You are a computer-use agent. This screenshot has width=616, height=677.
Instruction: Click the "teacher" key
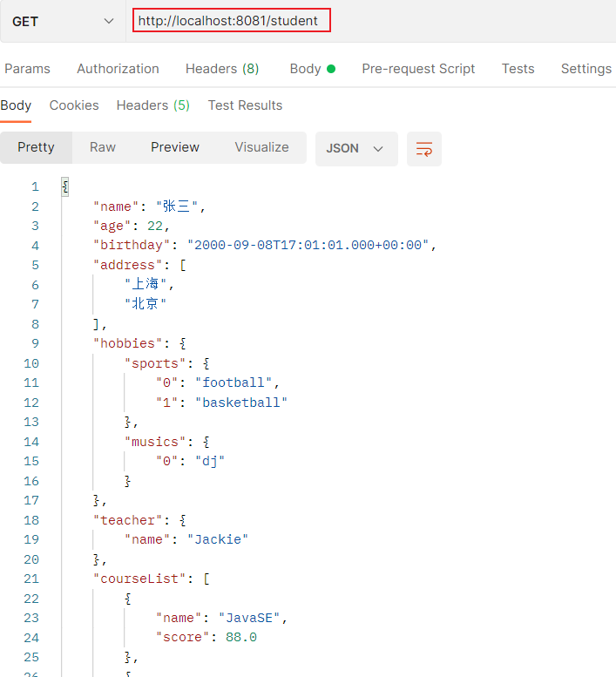click(127, 520)
